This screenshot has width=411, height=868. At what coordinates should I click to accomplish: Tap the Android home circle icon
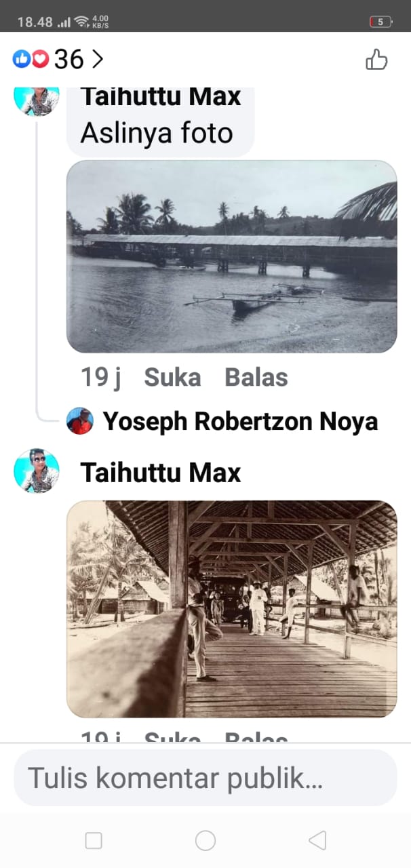click(206, 841)
